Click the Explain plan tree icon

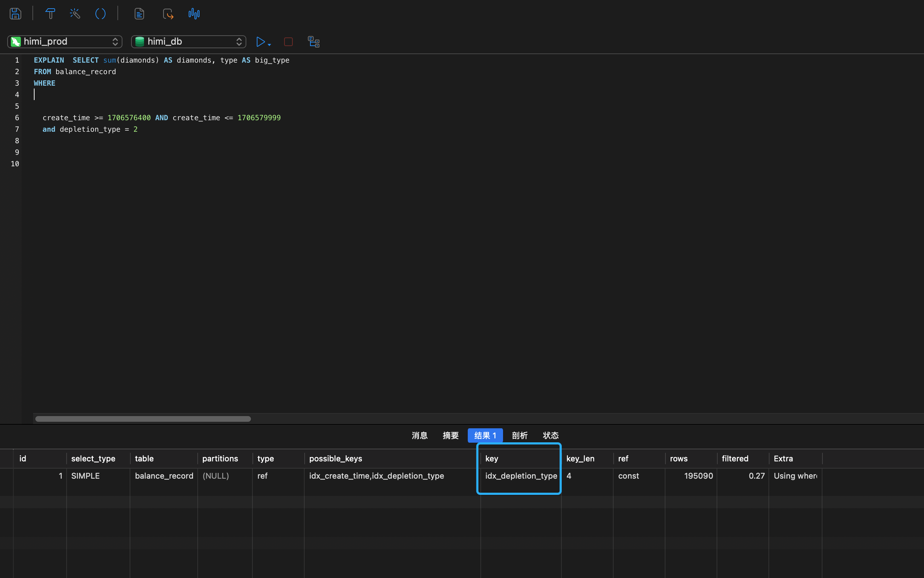click(x=314, y=42)
